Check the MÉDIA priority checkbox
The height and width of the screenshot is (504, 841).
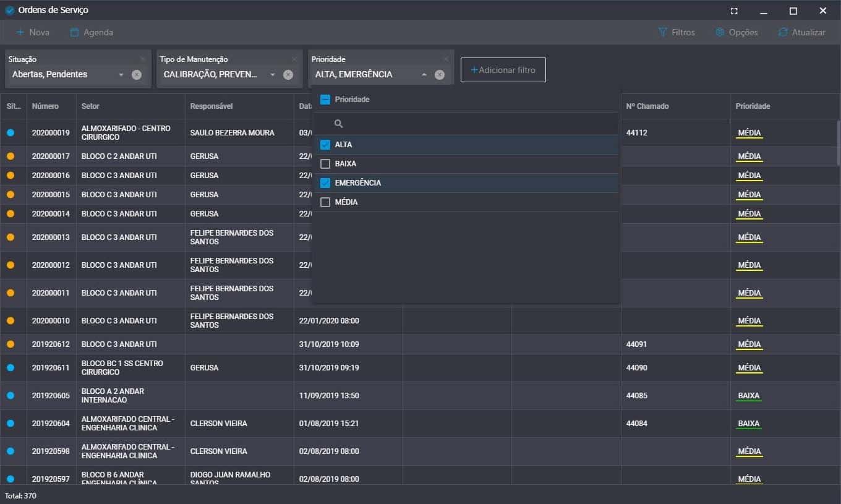[x=325, y=202]
